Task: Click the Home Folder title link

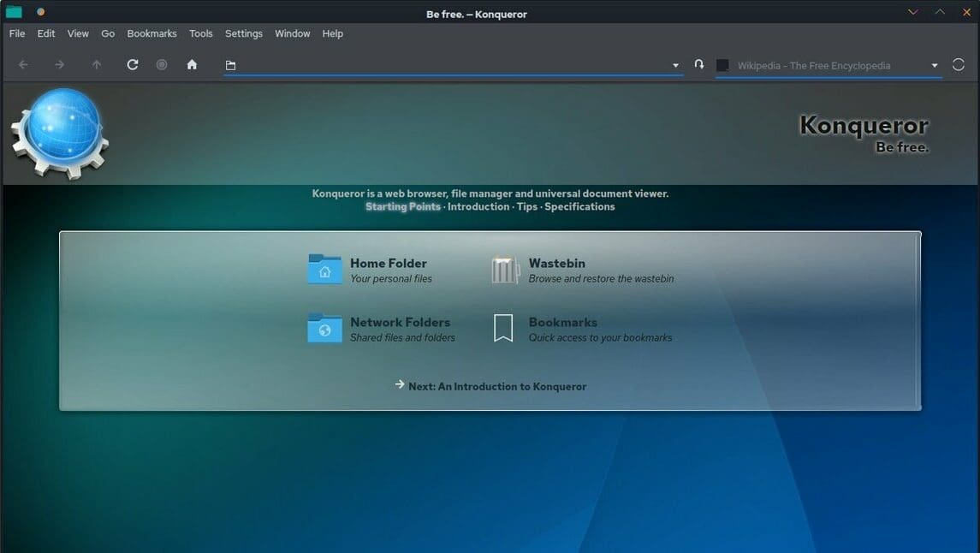Action: [388, 263]
